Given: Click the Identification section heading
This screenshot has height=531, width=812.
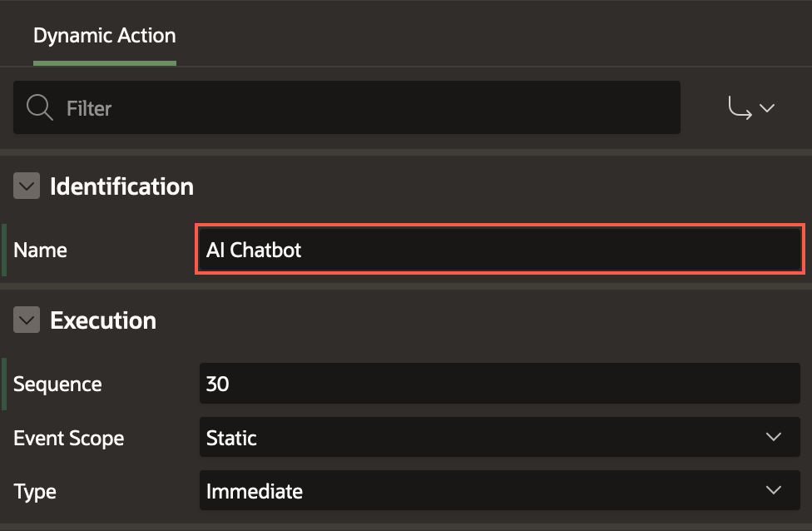Looking at the screenshot, I should [121, 186].
